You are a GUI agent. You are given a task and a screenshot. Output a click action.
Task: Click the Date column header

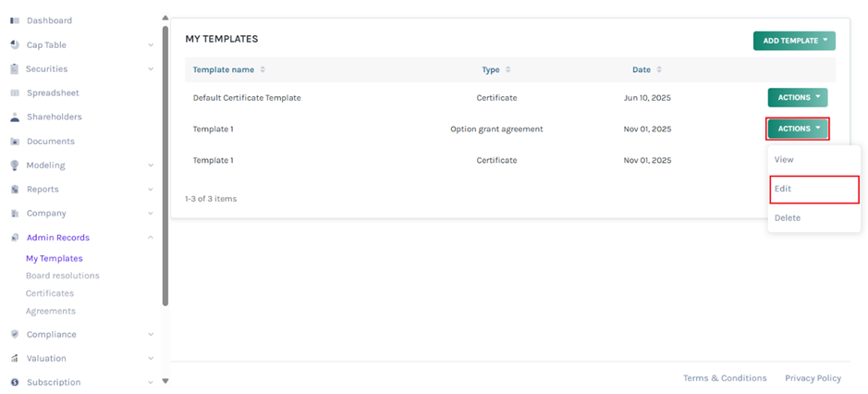(642, 69)
